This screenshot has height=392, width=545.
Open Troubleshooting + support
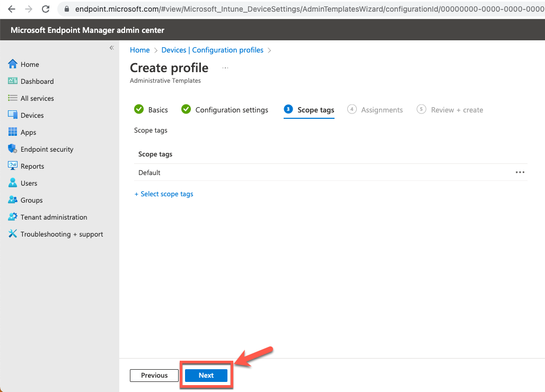[x=62, y=234]
